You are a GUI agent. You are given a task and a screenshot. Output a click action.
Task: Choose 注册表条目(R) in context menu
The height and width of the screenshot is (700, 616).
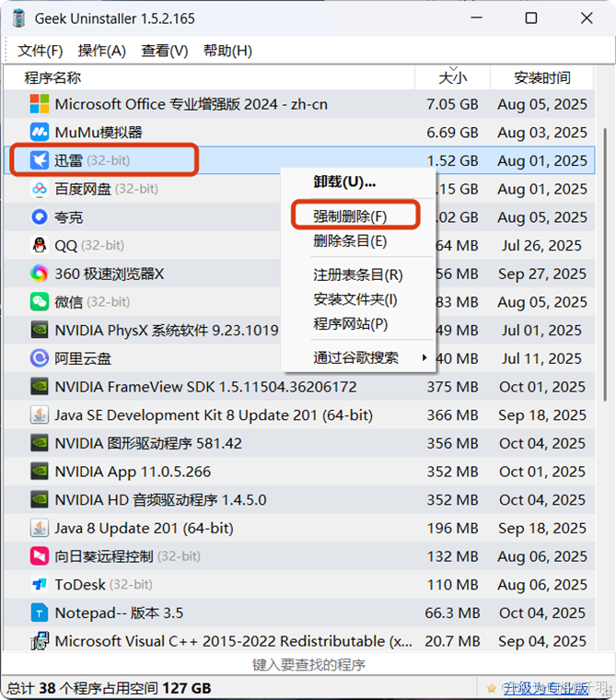tap(358, 274)
